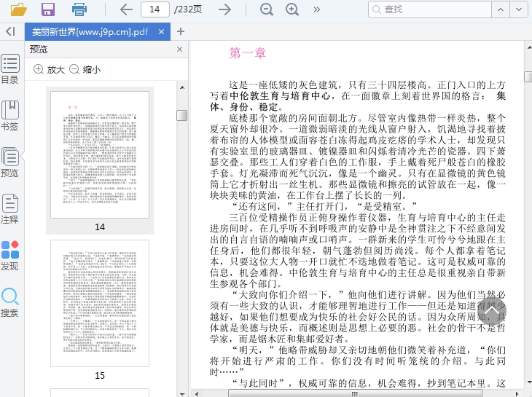Open the 发现 discover panel
This screenshot has height=397, width=532.
(10, 256)
